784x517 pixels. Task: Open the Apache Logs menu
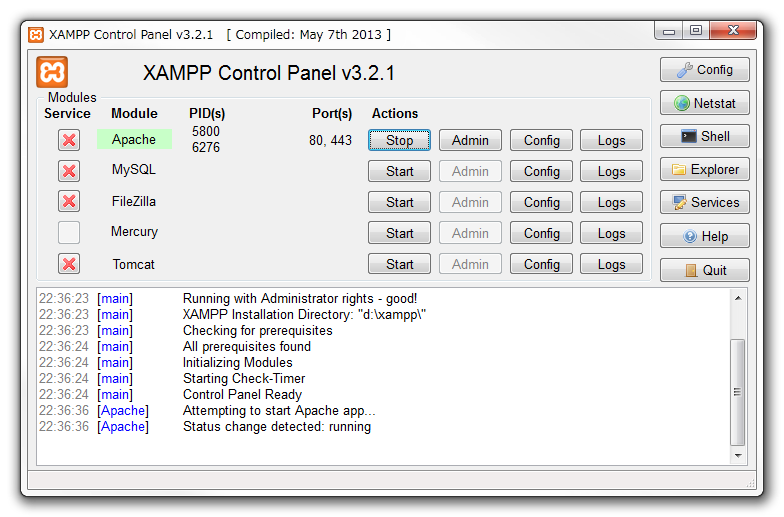pos(611,140)
